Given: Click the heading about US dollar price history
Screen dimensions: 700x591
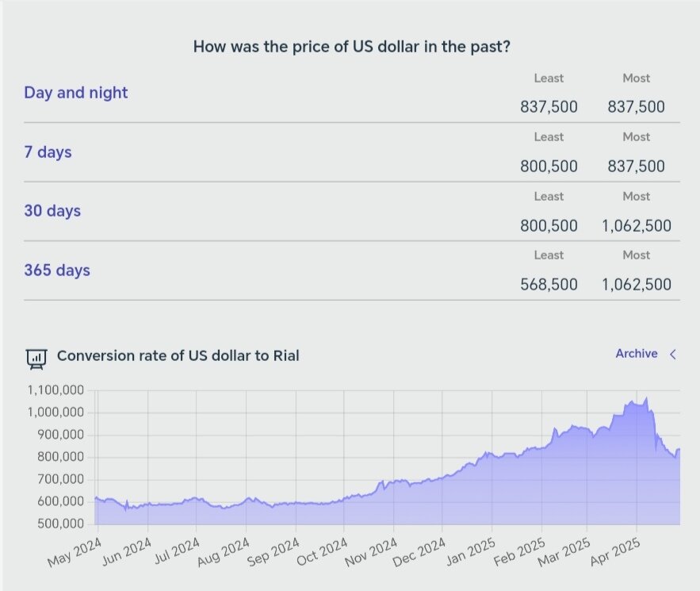Looking at the screenshot, I should click(x=351, y=47).
